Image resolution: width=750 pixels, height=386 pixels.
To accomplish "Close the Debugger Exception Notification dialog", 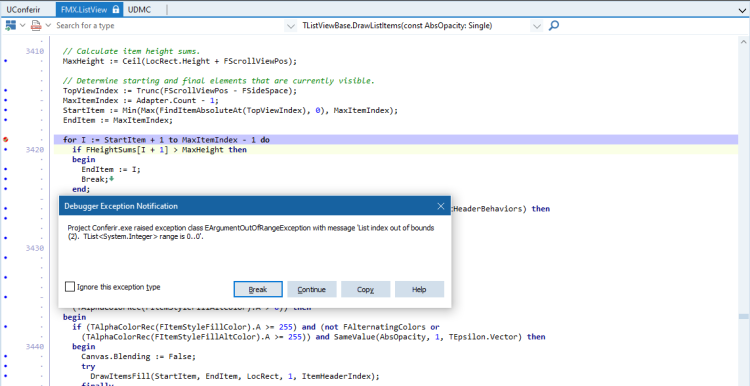I will 441,206.
